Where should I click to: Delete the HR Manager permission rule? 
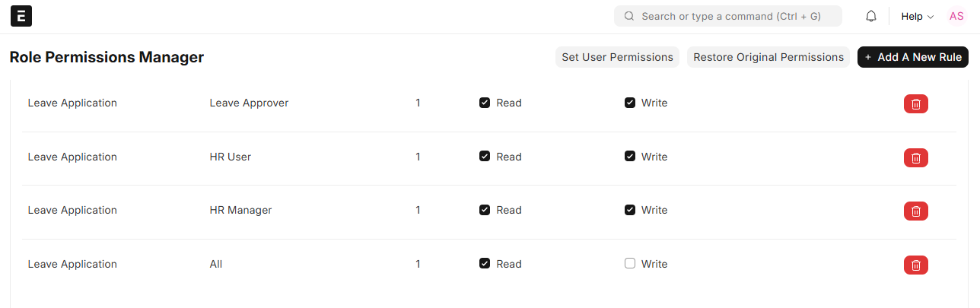[915, 211]
